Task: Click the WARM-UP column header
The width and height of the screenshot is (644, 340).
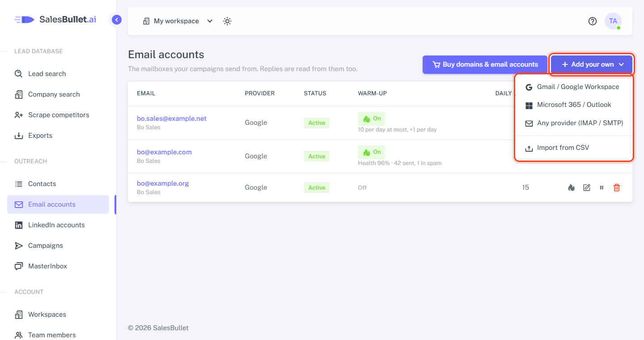Action: 372,93
